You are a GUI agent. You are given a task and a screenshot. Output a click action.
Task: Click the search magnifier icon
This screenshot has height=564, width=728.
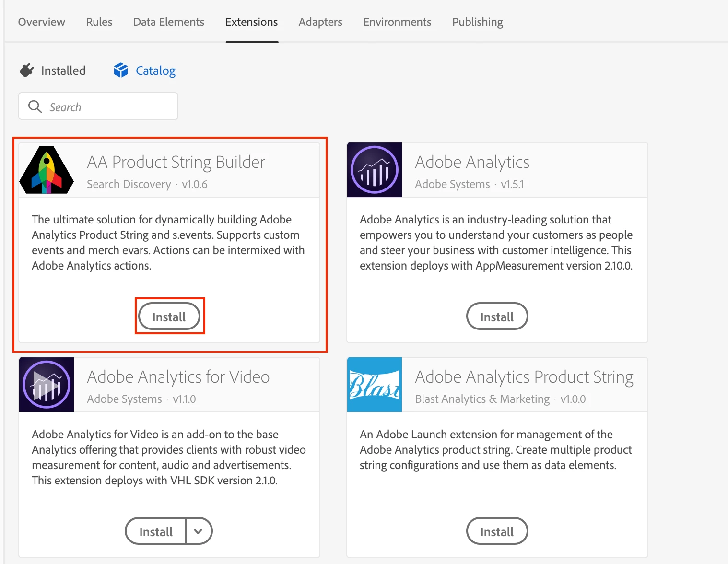35,106
